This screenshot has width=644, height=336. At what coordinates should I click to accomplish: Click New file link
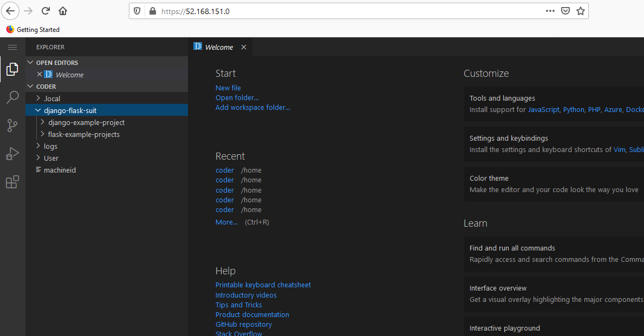click(x=228, y=88)
